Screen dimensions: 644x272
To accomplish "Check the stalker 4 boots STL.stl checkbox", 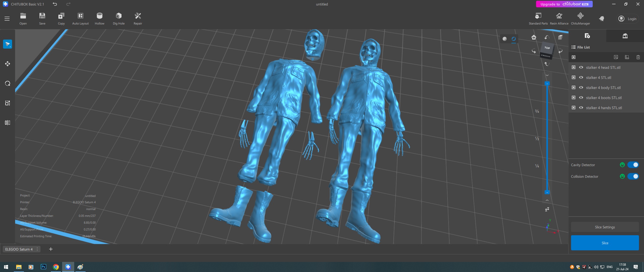I will (x=574, y=97).
